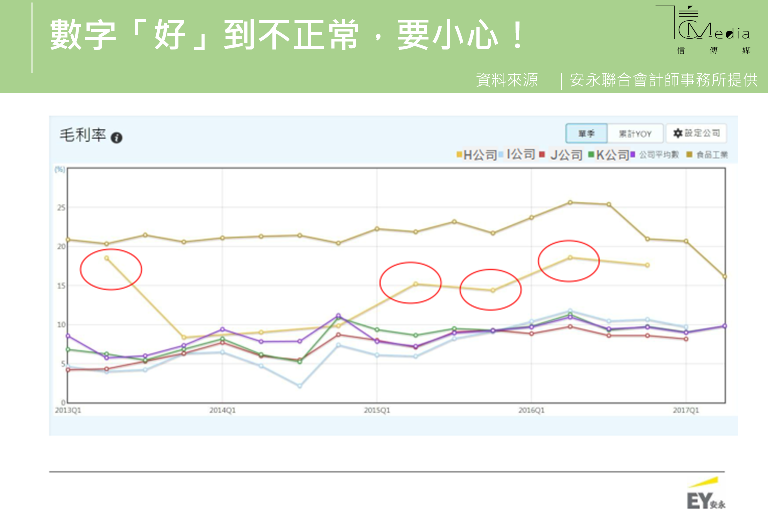Screen dimensions: 768x512
Task: Click the rightmost red-circled H公司 peak point
Action: point(570,257)
